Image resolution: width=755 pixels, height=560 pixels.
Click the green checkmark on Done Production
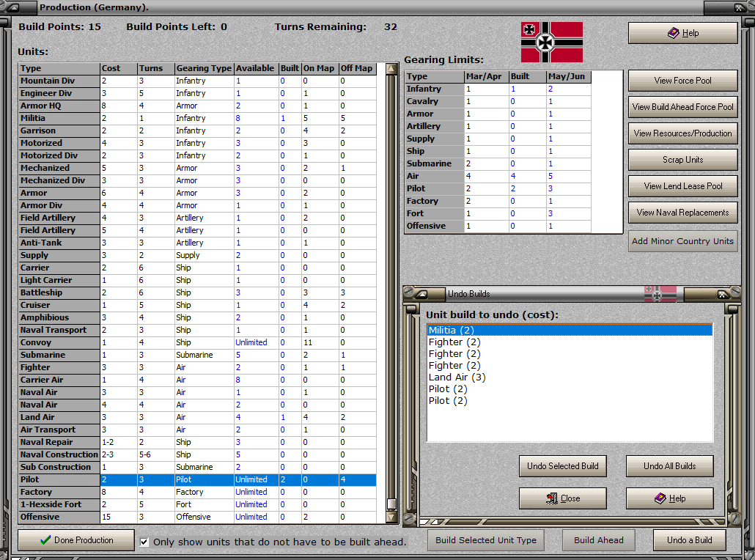(45, 539)
